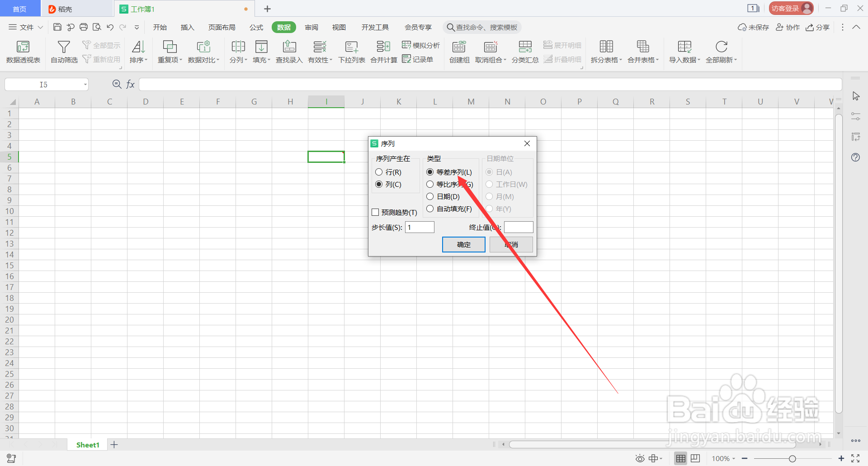Click the save icon in quick toolbar
The height and width of the screenshot is (466, 868).
57,27
